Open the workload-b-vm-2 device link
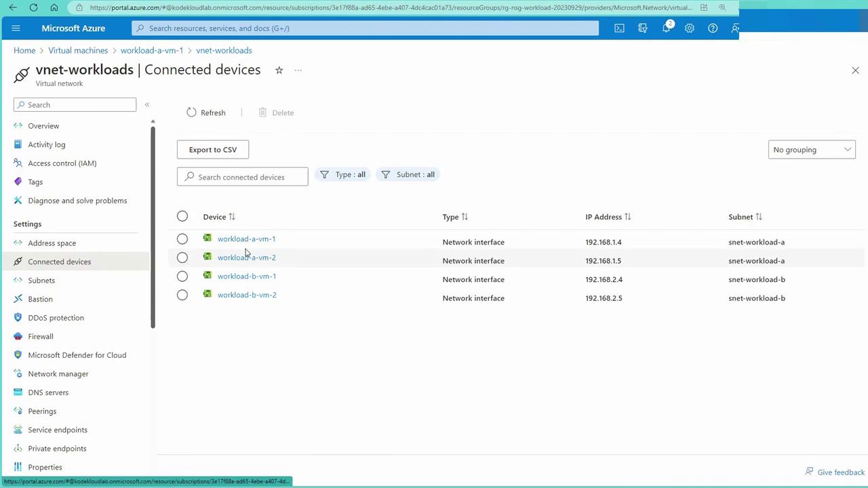This screenshot has height=488, width=868. coord(247,295)
